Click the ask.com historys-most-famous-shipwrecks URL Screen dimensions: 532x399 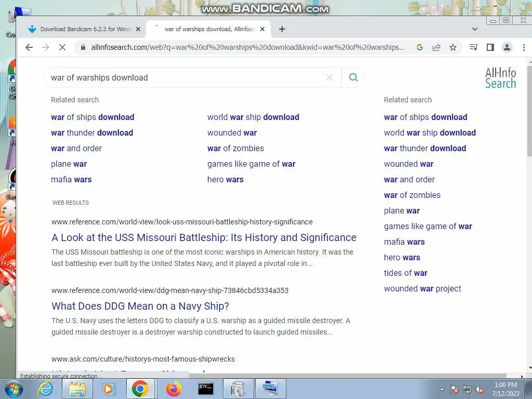coord(143,359)
